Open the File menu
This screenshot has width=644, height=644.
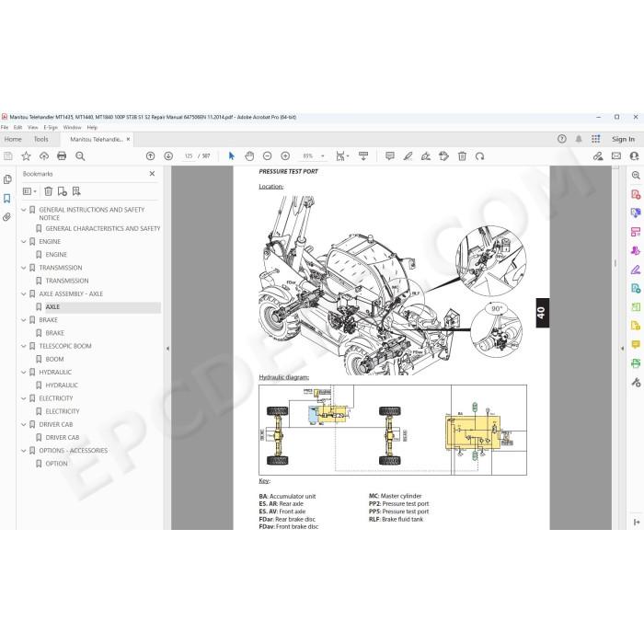coord(5,127)
